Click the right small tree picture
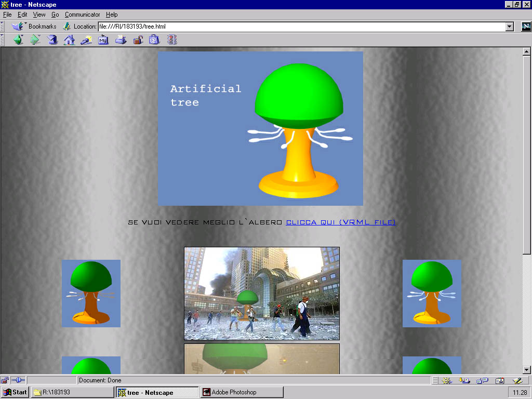This screenshot has height=399, width=532. [432, 294]
